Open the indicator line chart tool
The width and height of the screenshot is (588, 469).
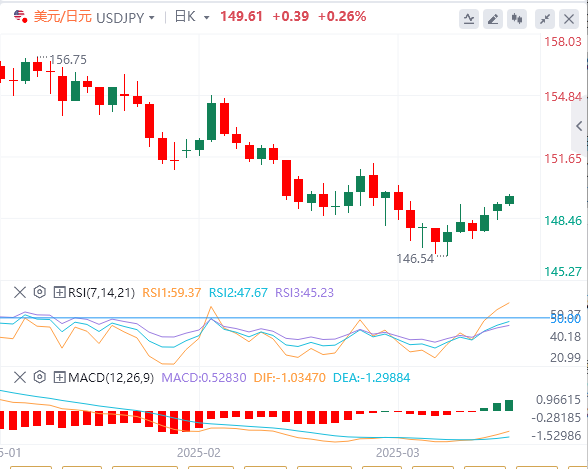[x=469, y=19]
